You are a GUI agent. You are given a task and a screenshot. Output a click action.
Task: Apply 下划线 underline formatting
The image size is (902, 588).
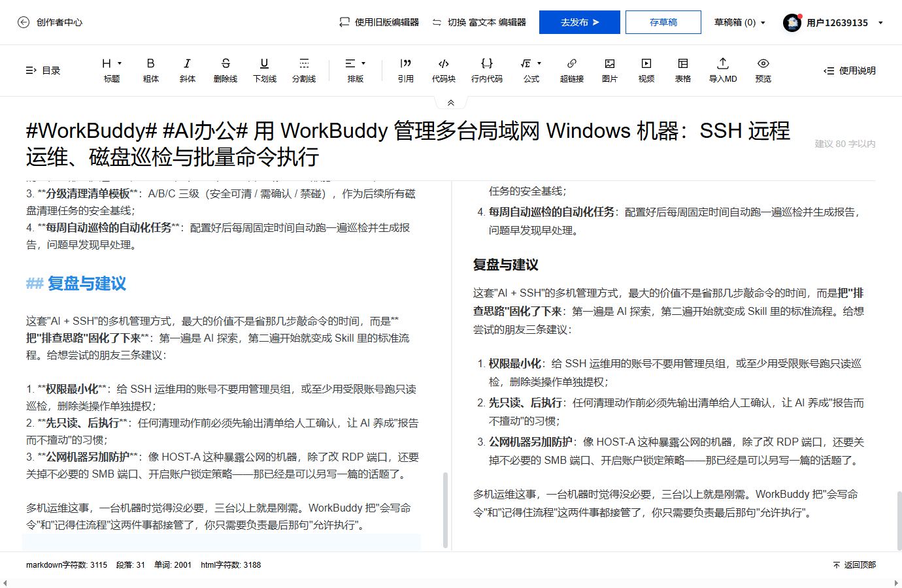tap(265, 70)
